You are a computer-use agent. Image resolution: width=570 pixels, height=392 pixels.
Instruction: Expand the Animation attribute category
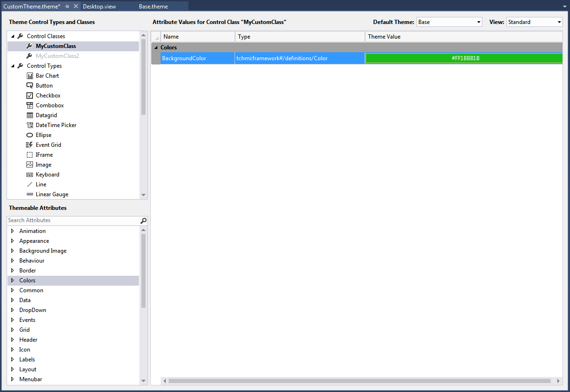[13, 231]
